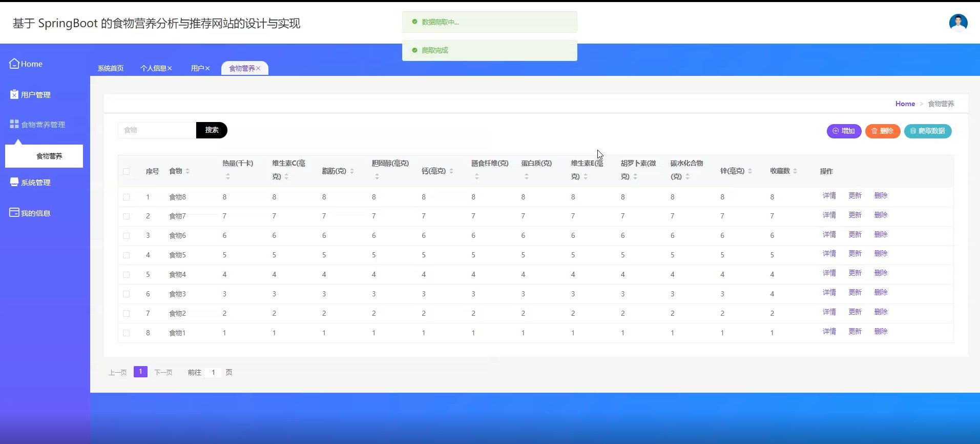Switch to the 系统首页 tab
This screenshot has width=980, height=444.
(111, 68)
